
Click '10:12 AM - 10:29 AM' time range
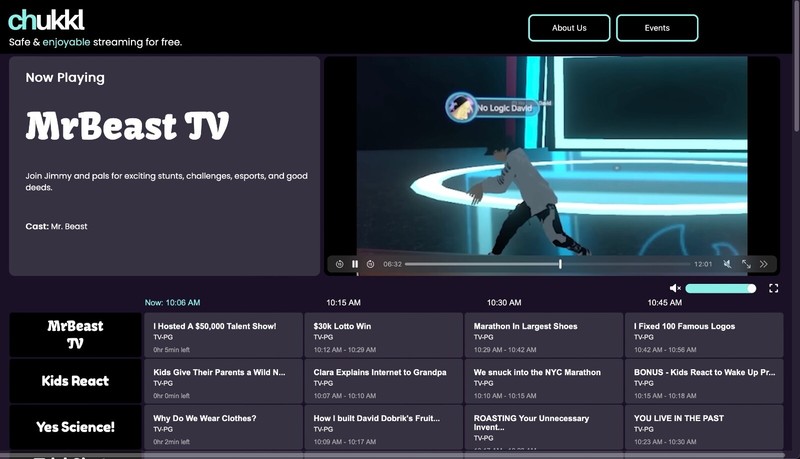click(344, 350)
